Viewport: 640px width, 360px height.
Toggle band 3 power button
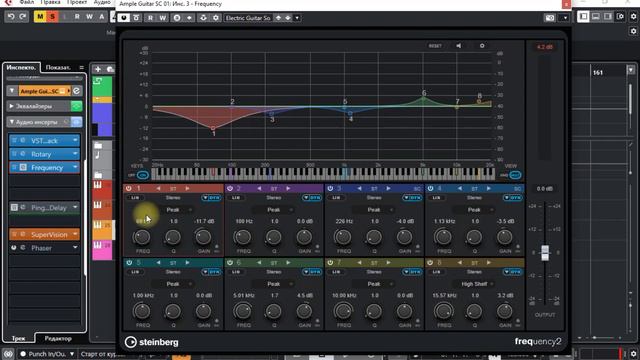tap(330, 189)
